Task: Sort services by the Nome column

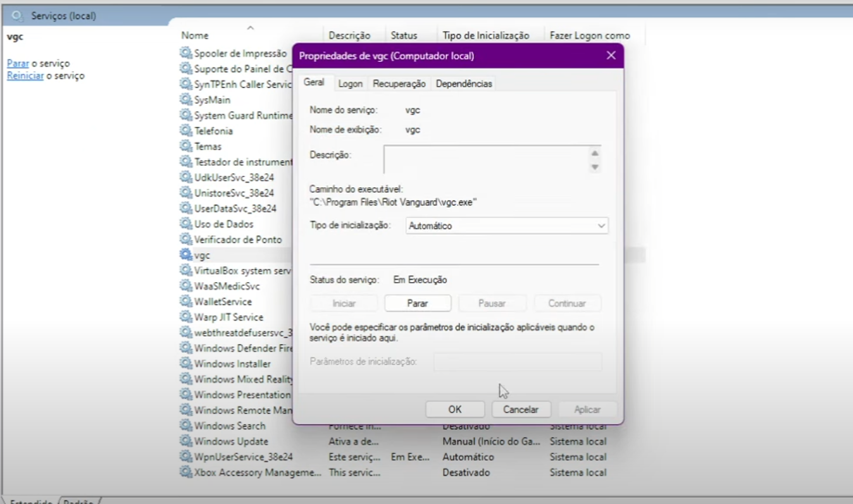Action: 195,35
